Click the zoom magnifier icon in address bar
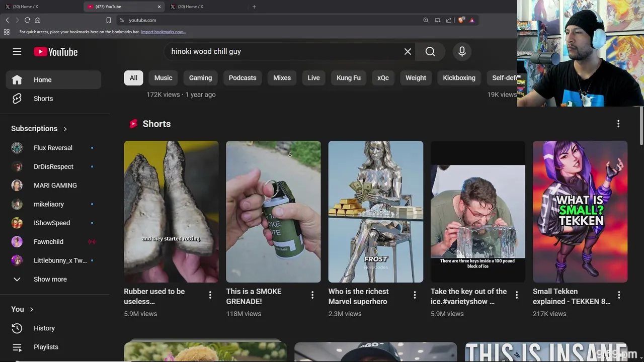 pos(426,20)
